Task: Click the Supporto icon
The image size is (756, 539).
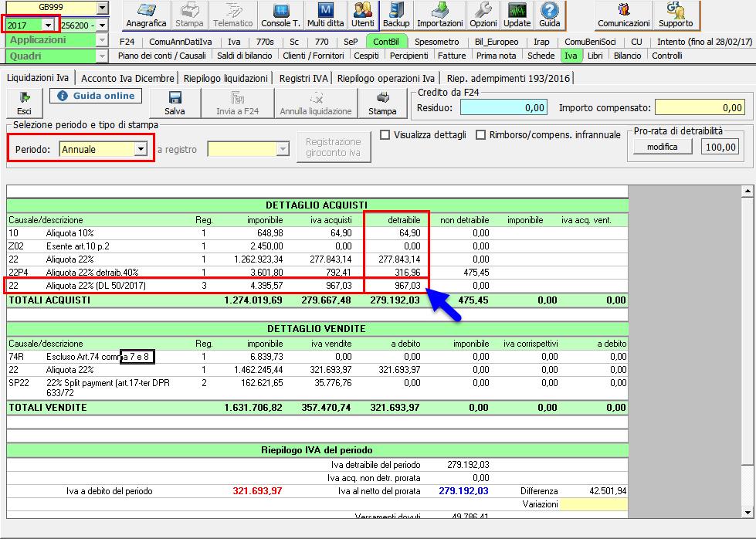Action: [676, 15]
